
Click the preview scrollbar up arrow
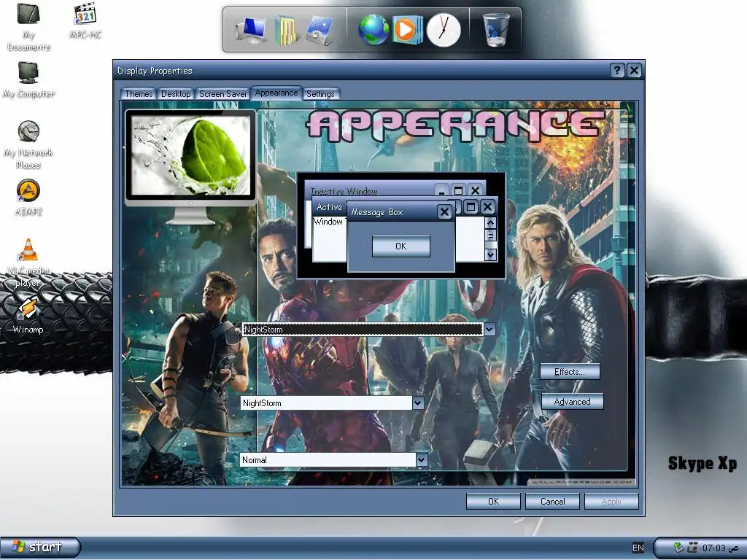click(x=490, y=222)
